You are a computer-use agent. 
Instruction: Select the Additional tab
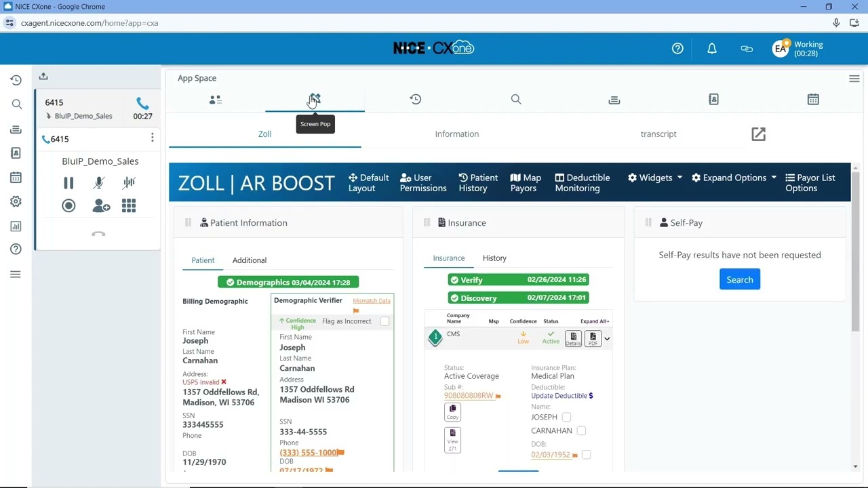pos(250,260)
